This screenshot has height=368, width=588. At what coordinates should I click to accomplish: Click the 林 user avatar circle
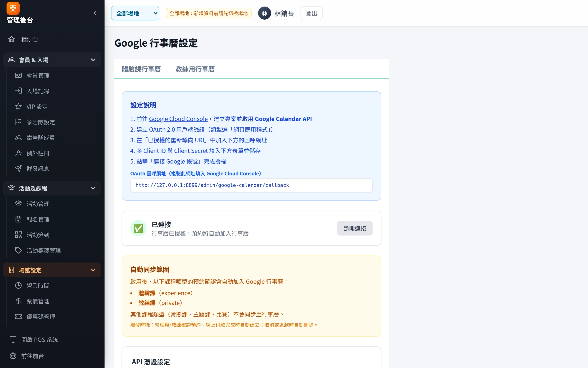pyautogui.click(x=264, y=13)
